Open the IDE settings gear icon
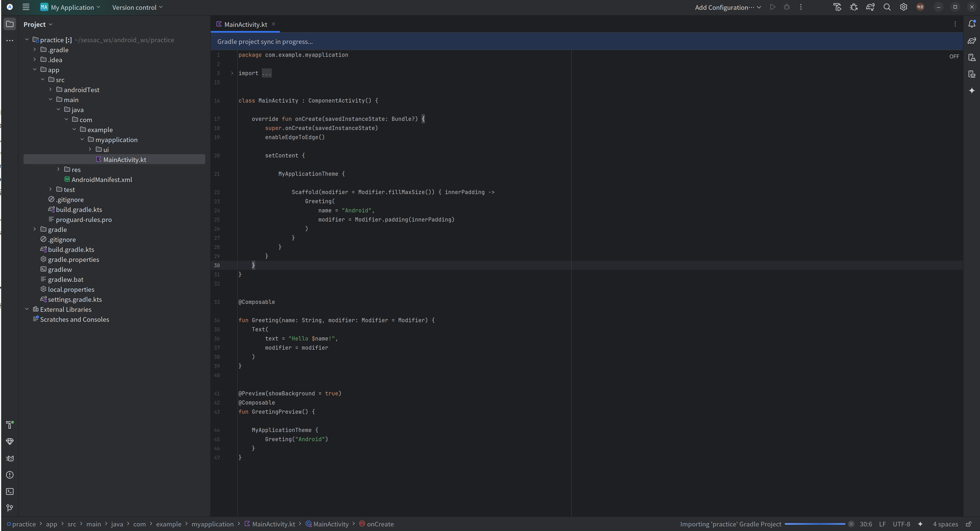This screenshot has height=531, width=980. pyautogui.click(x=903, y=7)
